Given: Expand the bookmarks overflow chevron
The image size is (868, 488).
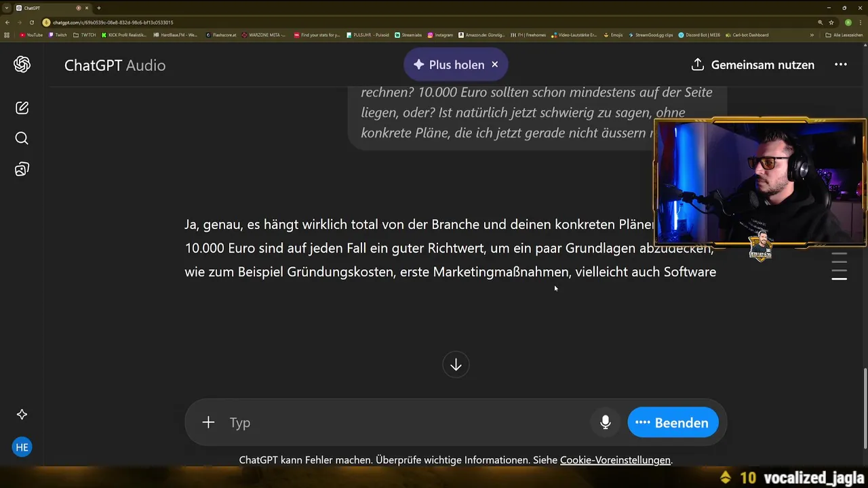Looking at the screenshot, I should 812,35.
